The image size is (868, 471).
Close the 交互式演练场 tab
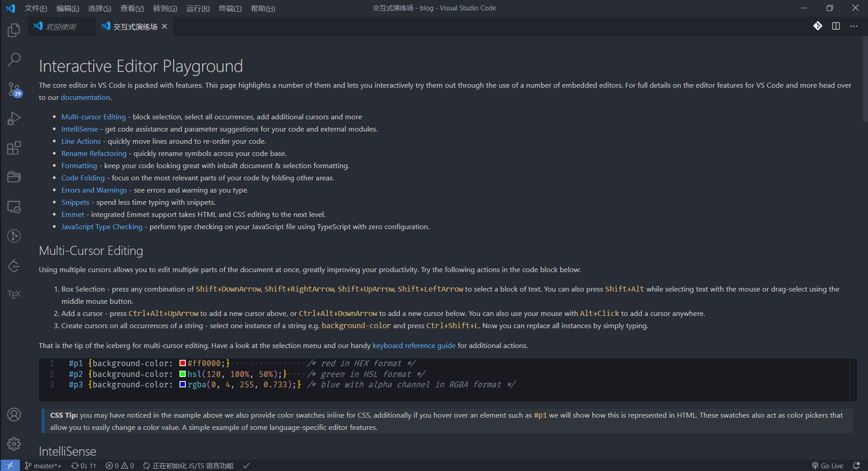point(165,27)
